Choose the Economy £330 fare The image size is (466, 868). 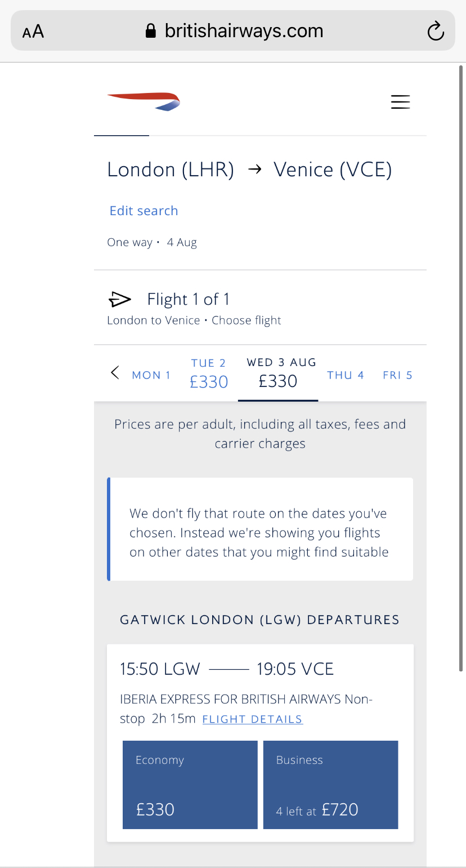click(x=190, y=785)
